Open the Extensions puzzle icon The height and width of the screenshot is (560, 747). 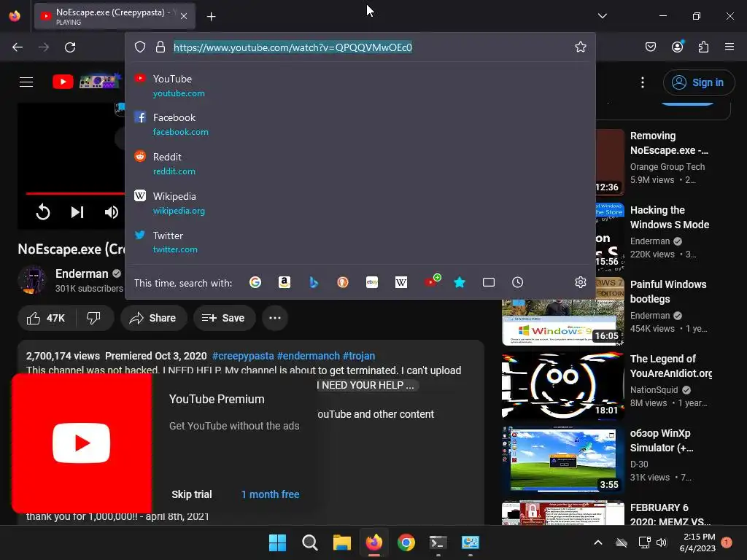(703, 47)
